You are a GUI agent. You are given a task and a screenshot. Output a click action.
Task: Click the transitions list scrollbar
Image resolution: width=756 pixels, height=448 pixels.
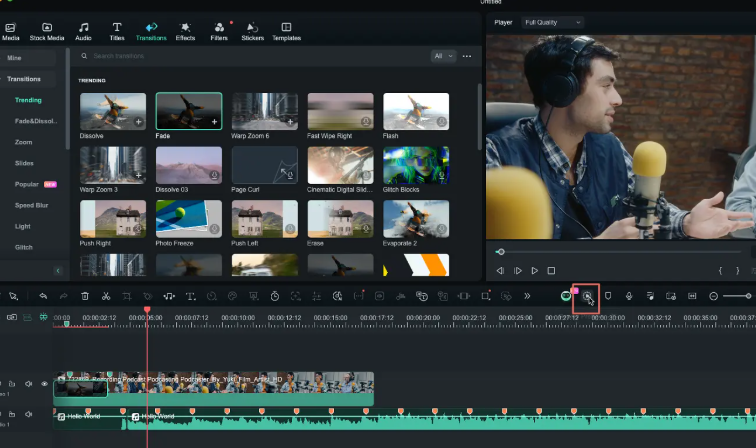[x=479, y=116]
